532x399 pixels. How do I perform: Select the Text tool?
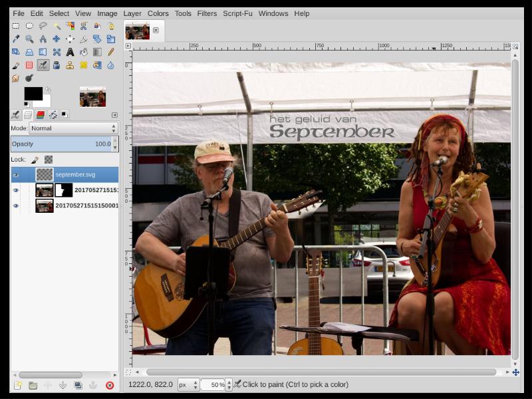[x=70, y=52]
